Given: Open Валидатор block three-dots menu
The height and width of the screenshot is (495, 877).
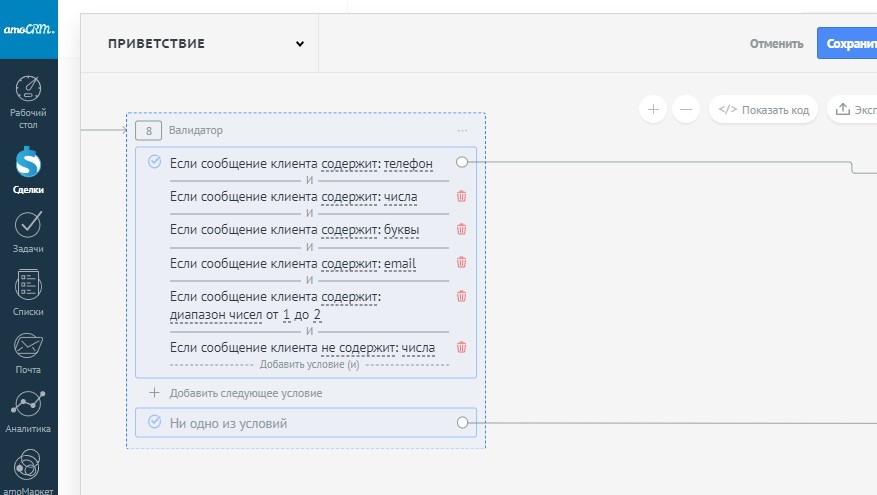Looking at the screenshot, I should (462, 131).
